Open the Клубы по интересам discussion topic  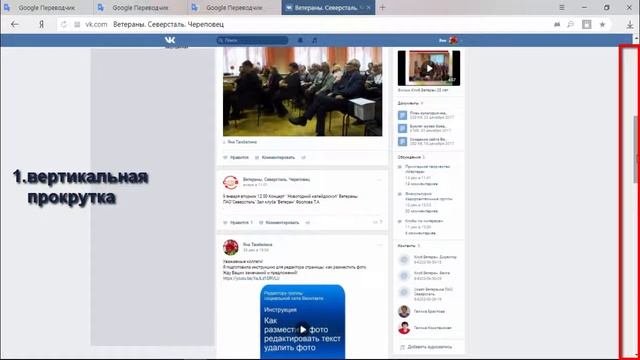pos(424,221)
